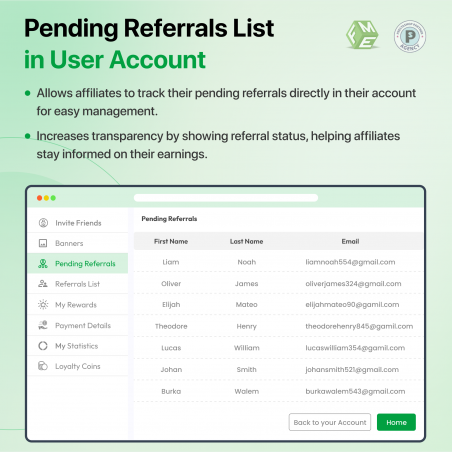
Task: Click the Invite Friends sidebar icon
Action: pyautogui.click(x=43, y=223)
